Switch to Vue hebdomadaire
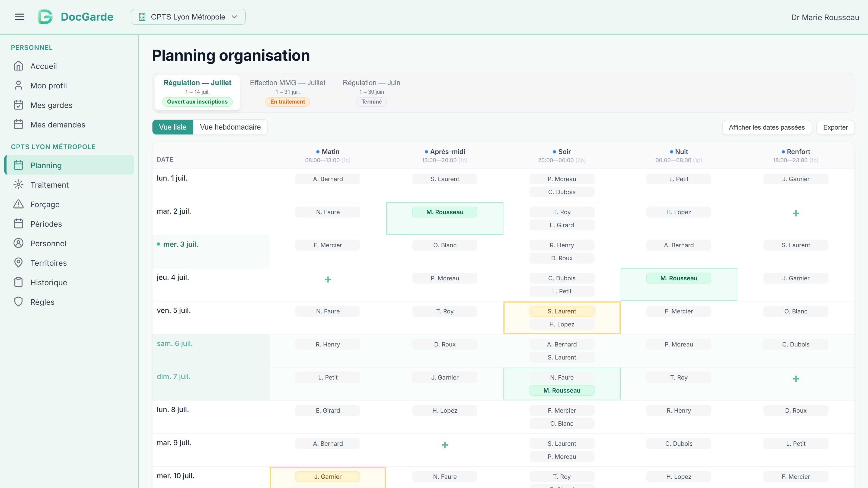The height and width of the screenshot is (488, 868). pos(230,127)
